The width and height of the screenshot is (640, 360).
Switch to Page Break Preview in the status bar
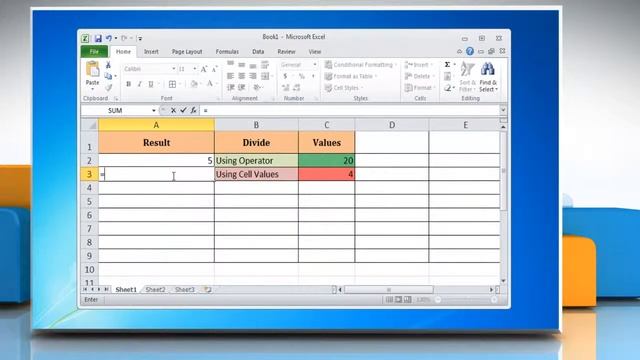point(408,300)
